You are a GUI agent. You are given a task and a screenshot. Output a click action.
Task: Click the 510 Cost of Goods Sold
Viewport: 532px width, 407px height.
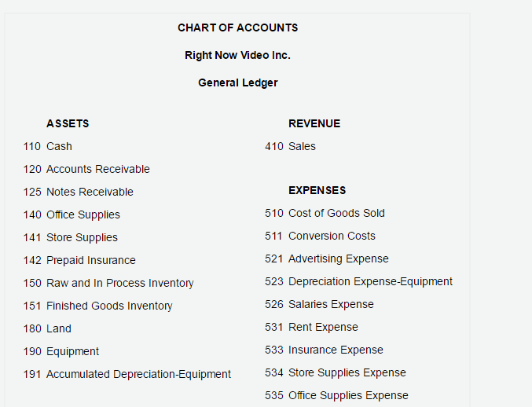[x=325, y=214]
